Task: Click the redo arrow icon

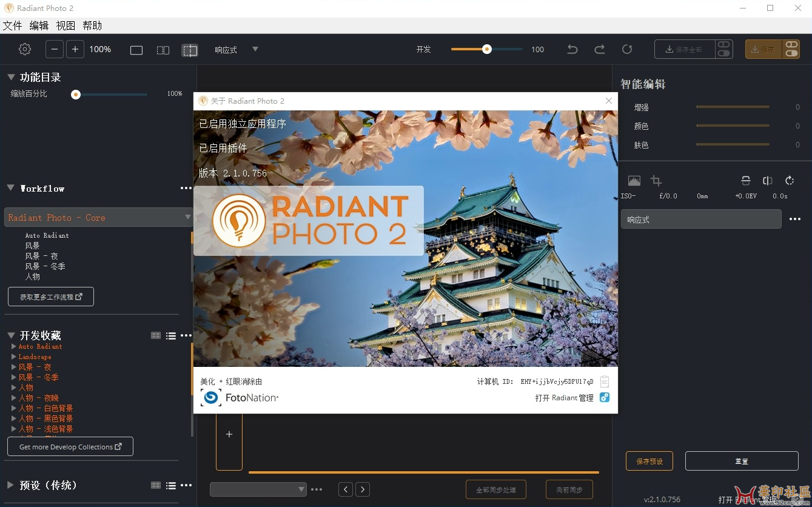Action: coord(599,49)
